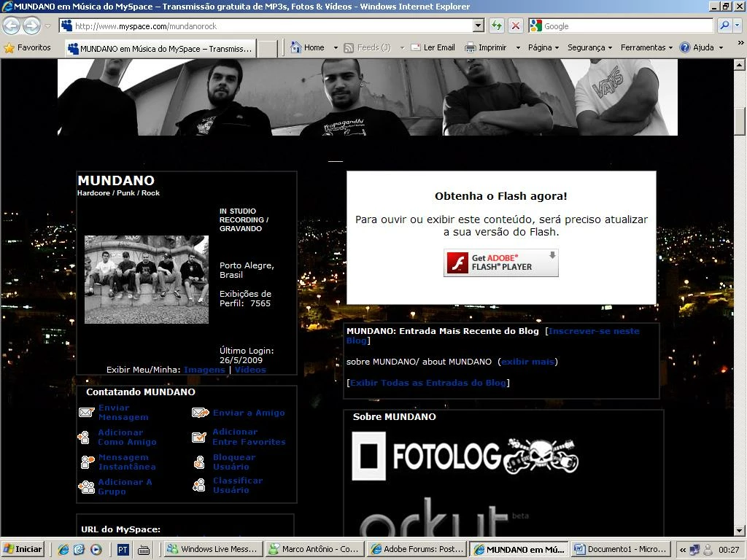
Task: Click the Feeds RSS icon
Action: click(x=349, y=47)
